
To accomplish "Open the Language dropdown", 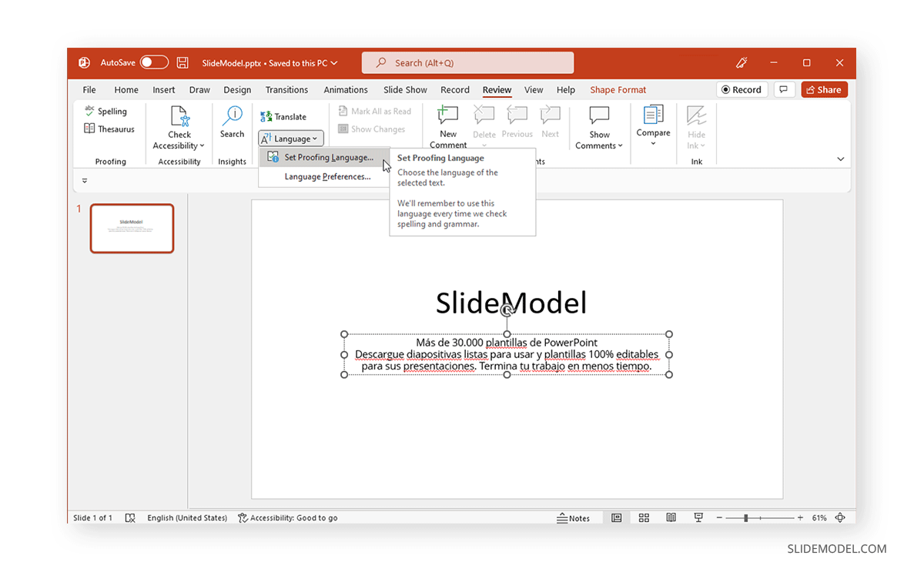I will coord(290,138).
